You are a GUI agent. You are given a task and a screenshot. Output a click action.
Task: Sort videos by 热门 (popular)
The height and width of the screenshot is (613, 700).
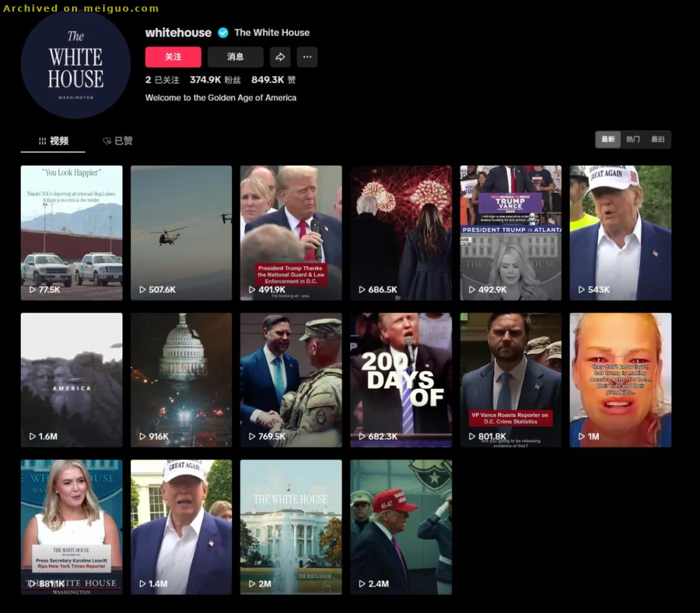[633, 139]
